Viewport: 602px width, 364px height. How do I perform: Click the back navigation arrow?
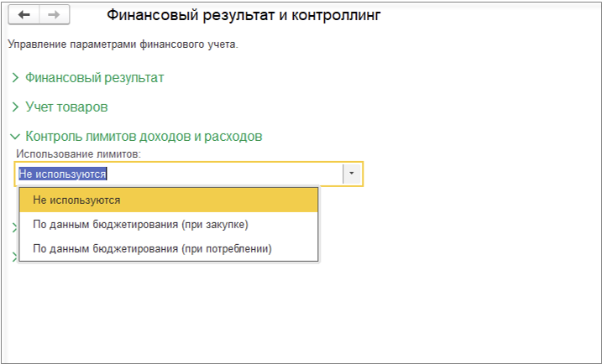tap(24, 15)
